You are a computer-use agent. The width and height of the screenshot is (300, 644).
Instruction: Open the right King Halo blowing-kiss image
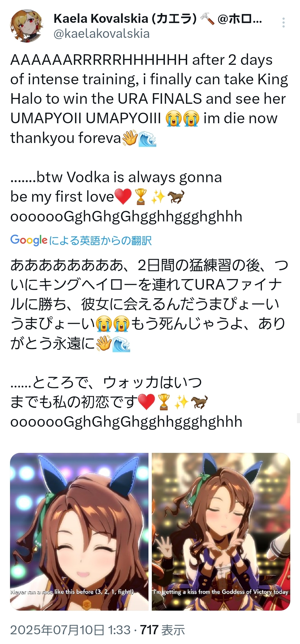click(x=221, y=532)
